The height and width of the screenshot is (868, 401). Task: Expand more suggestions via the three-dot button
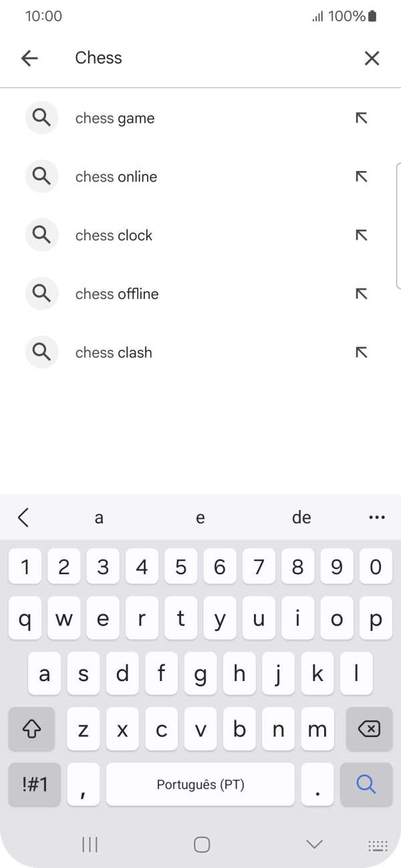(377, 517)
